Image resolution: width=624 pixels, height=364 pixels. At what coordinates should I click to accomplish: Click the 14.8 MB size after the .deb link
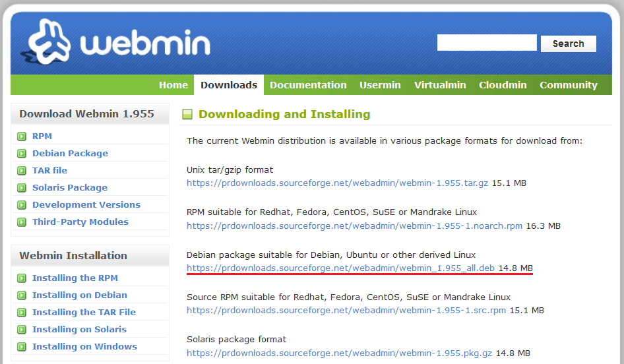click(515, 268)
